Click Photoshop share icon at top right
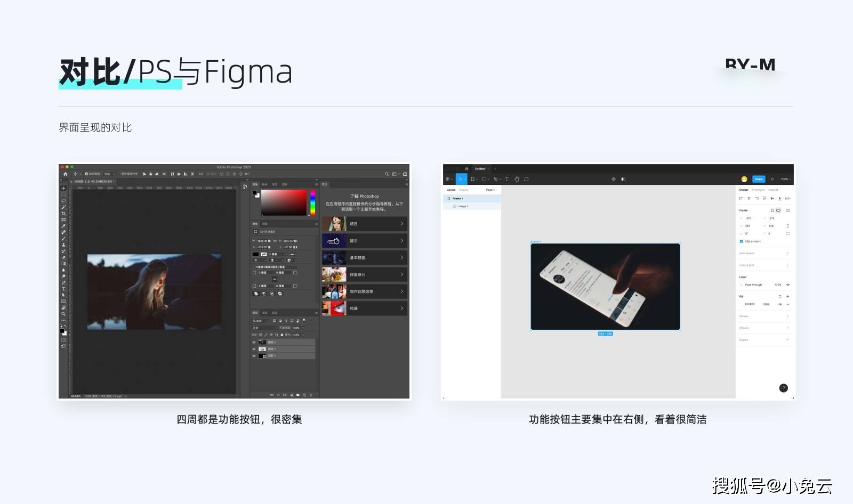This screenshot has height=504, width=853. pyautogui.click(x=405, y=174)
